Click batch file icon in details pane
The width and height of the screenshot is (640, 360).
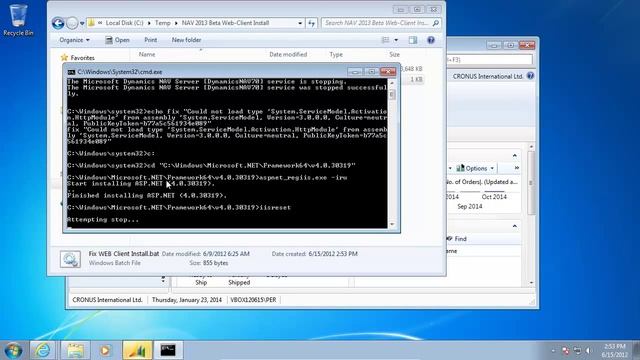(70, 259)
